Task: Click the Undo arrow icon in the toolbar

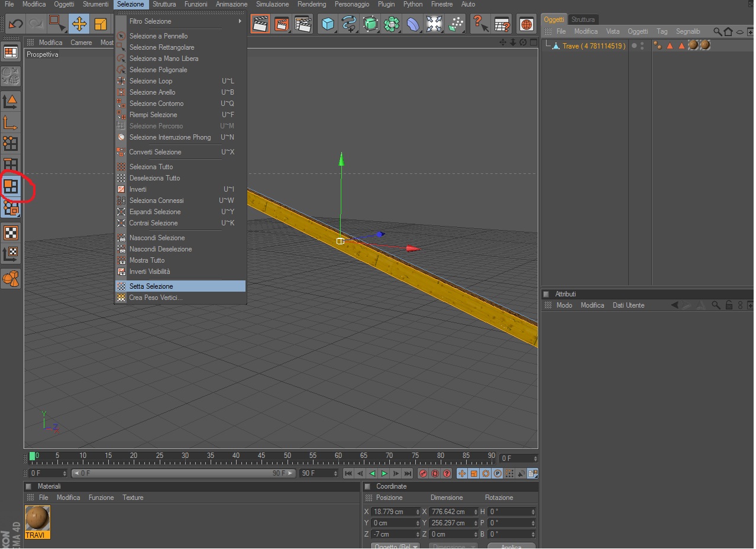Action: 15,24
